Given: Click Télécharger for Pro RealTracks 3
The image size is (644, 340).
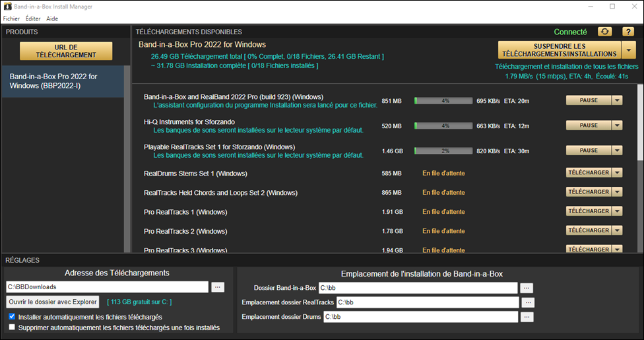Looking at the screenshot, I should pos(589,249).
